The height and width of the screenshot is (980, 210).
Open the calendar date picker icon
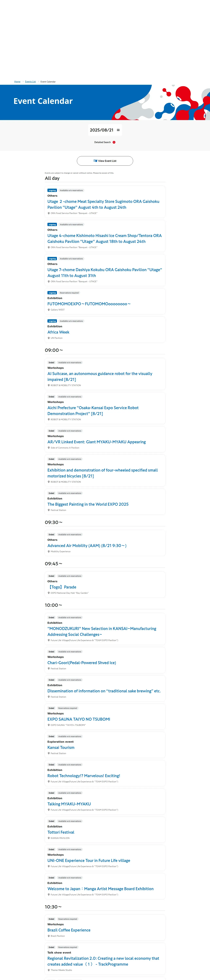[118, 130]
